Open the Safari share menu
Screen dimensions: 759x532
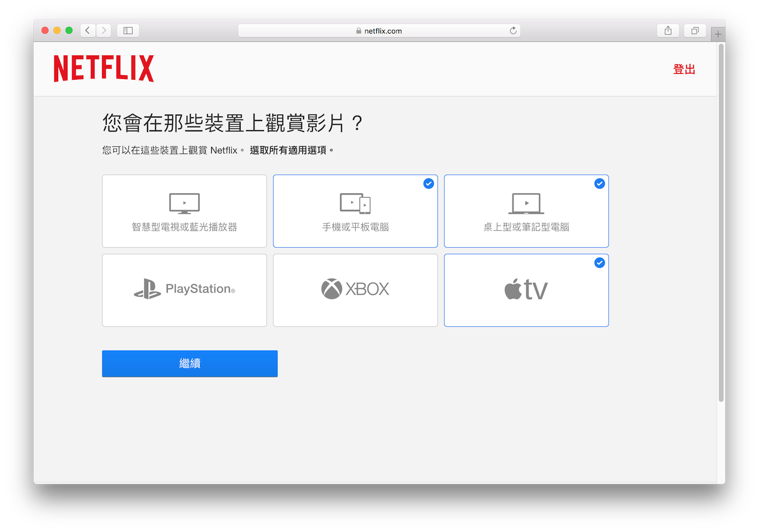coord(668,31)
